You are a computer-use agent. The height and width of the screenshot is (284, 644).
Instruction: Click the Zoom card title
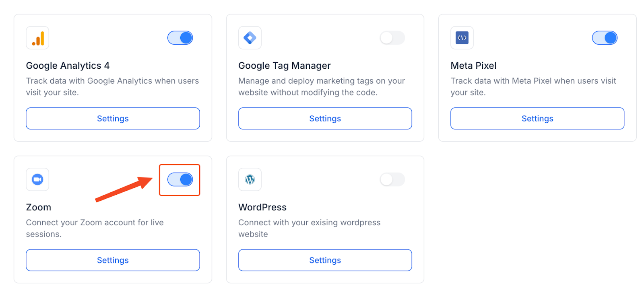39,207
